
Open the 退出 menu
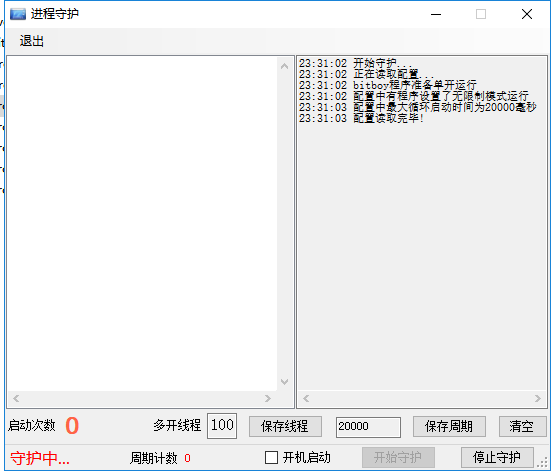tap(32, 41)
